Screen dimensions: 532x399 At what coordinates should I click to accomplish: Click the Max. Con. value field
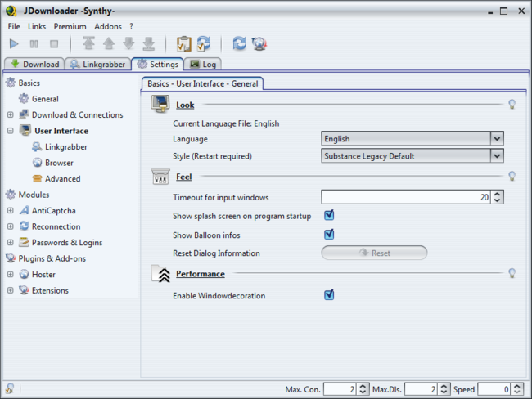(340, 389)
